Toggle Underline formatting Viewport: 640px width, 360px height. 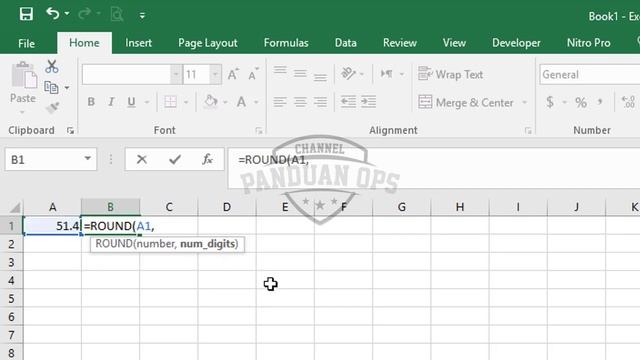click(131, 102)
